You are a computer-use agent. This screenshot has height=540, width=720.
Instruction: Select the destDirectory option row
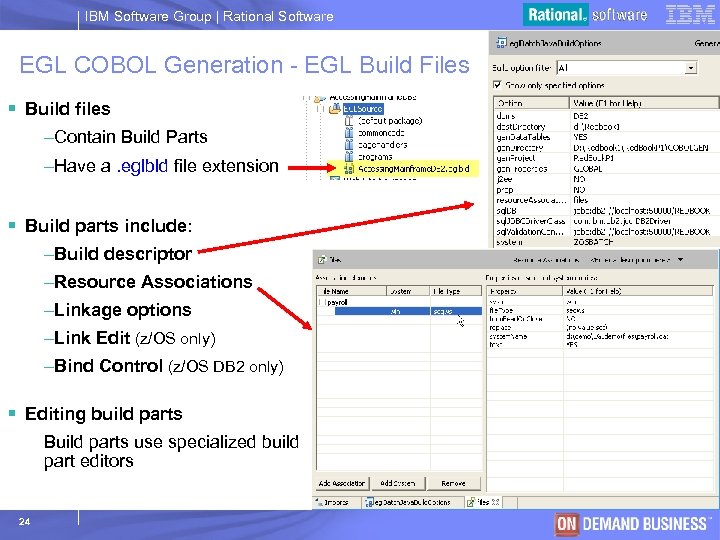click(606, 126)
